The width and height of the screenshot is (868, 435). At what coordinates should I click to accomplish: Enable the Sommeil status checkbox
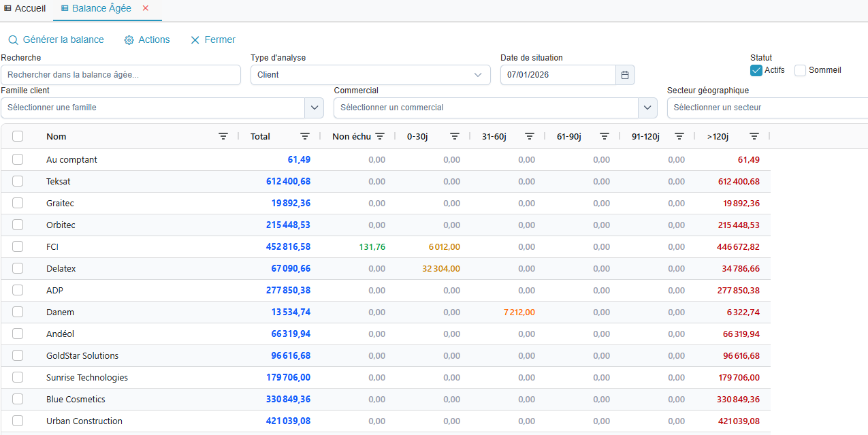[799, 70]
